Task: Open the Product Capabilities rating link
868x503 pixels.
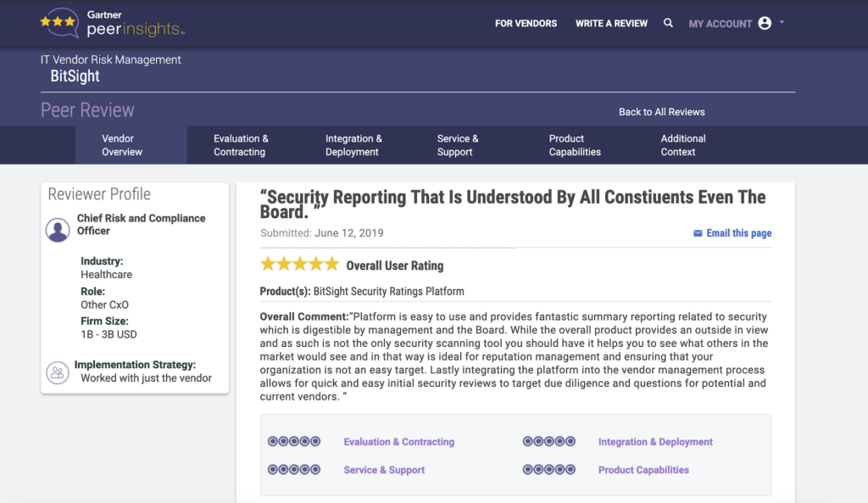Action: [643, 470]
